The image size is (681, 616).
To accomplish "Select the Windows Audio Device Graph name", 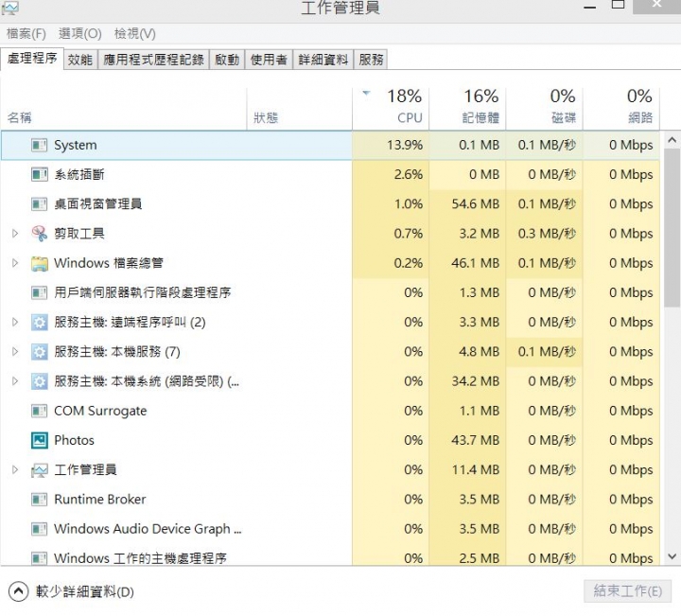I will [x=148, y=529].
